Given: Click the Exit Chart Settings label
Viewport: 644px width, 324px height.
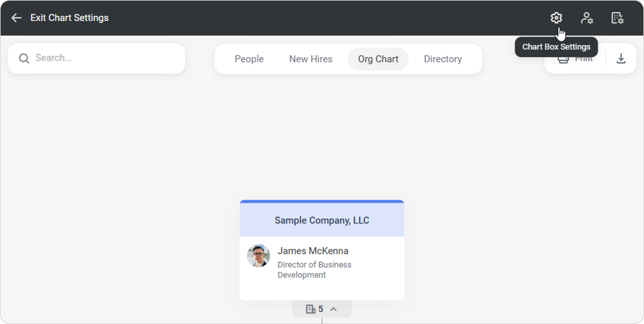Looking at the screenshot, I should [x=69, y=18].
